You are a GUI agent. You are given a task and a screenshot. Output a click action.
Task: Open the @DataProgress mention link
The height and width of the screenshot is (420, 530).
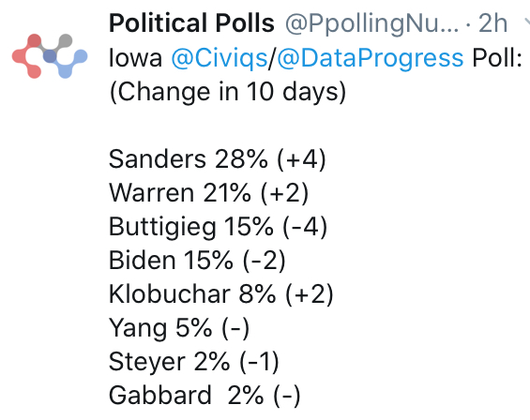tap(371, 58)
